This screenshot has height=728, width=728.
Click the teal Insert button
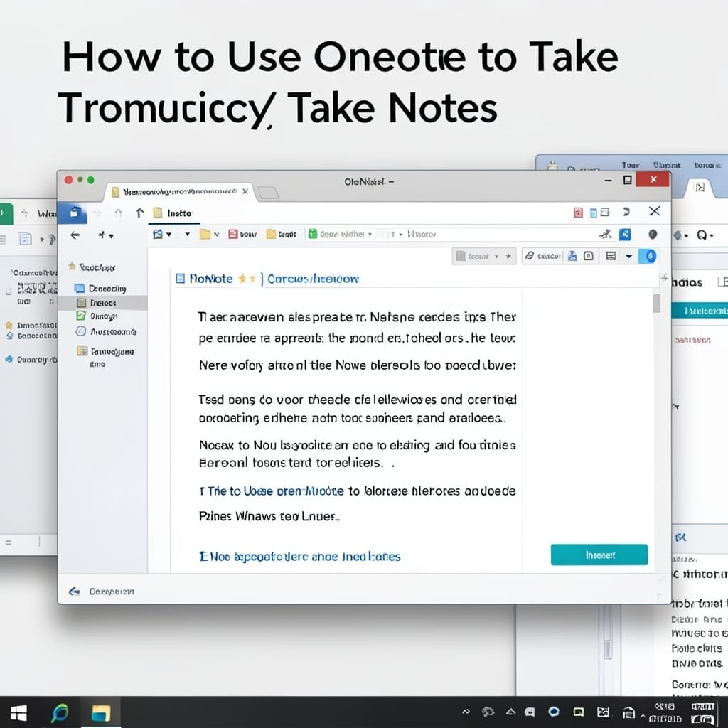pos(599,555)
